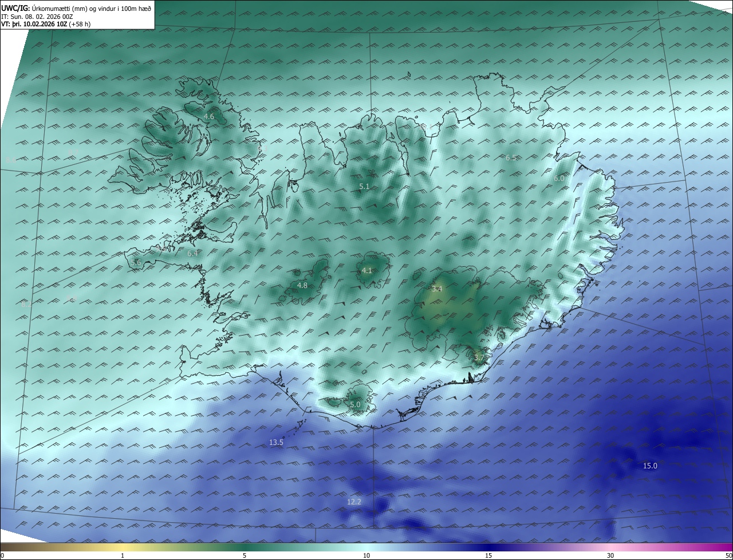Viewport: 733px width, 560px height.
Task: Click the 6.4 value in west Iceland
Action: [x=192, y=253]
